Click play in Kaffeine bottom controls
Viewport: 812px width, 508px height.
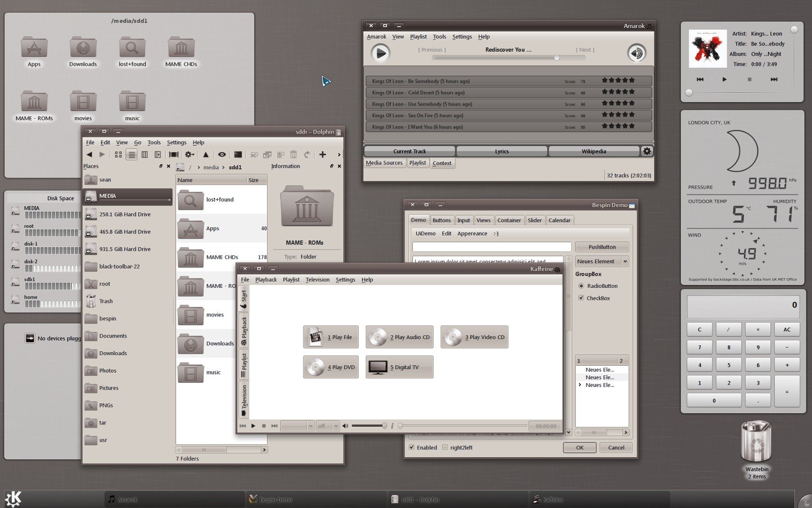point(253,426)
